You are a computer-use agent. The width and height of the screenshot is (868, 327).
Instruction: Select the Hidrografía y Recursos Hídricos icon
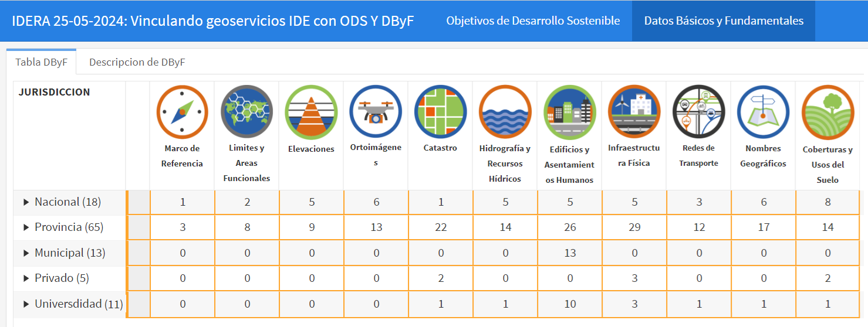(505, 112)
